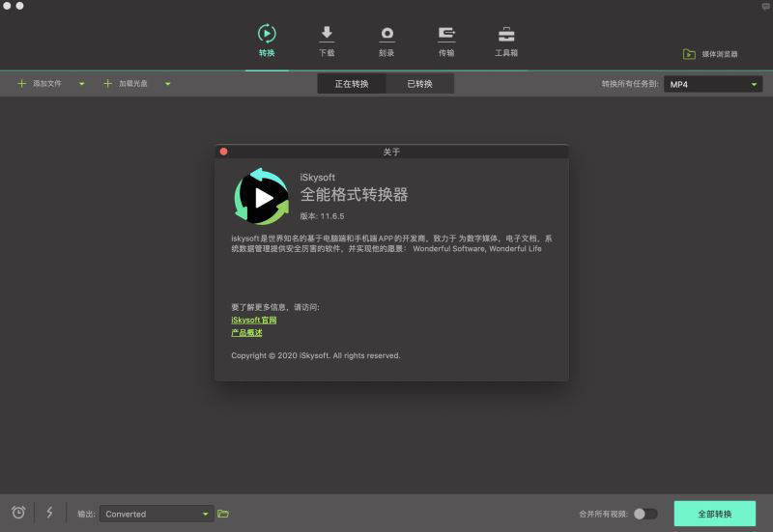
Task: Click the iSkysoft app logo in About dialog
Action: (x=261, y=197)
